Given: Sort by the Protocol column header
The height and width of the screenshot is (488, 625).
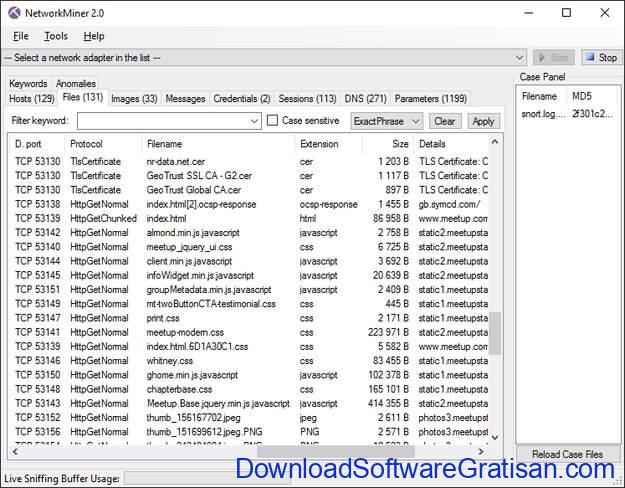Looking at the screenshot, I should point(102,144).
